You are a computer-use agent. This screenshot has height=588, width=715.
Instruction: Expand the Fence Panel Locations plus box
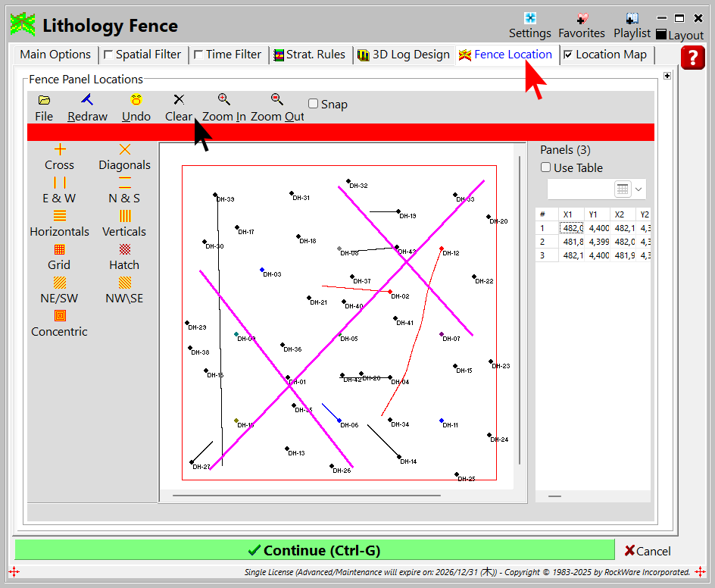pyautogui.click(x=667, y=76)
